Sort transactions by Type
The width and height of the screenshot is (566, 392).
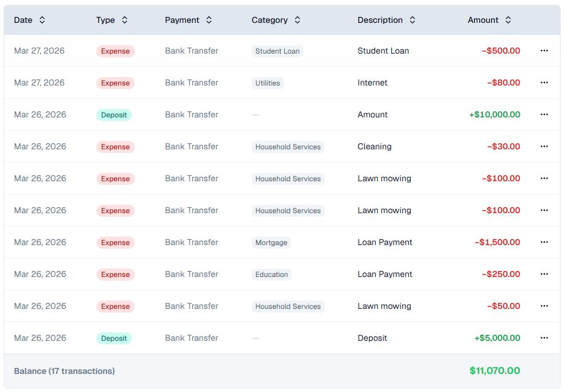click(x=124, y=20)
